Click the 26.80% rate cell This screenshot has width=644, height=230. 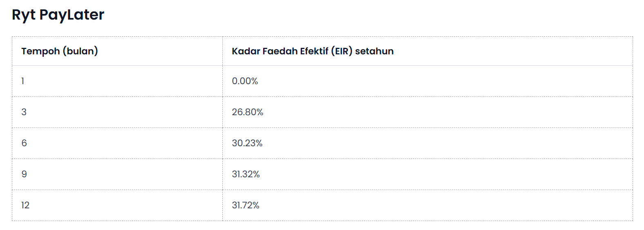point(427,112)
